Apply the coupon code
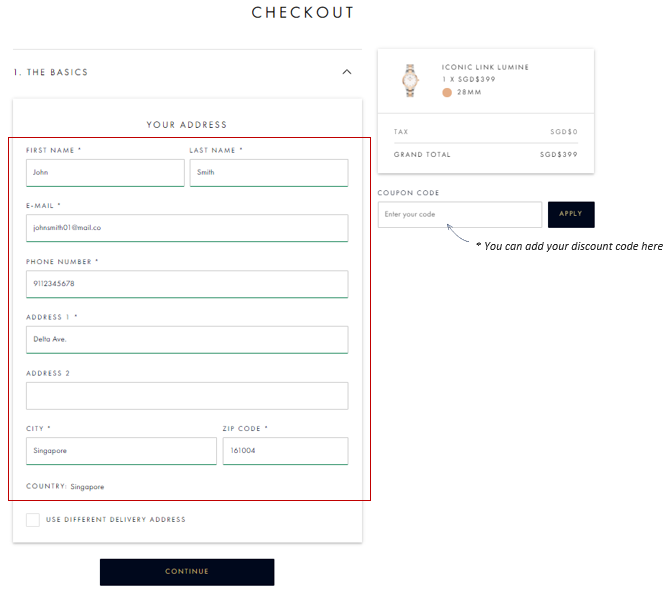The width and height of the screenshot is (671, 590). pos(571,214)
